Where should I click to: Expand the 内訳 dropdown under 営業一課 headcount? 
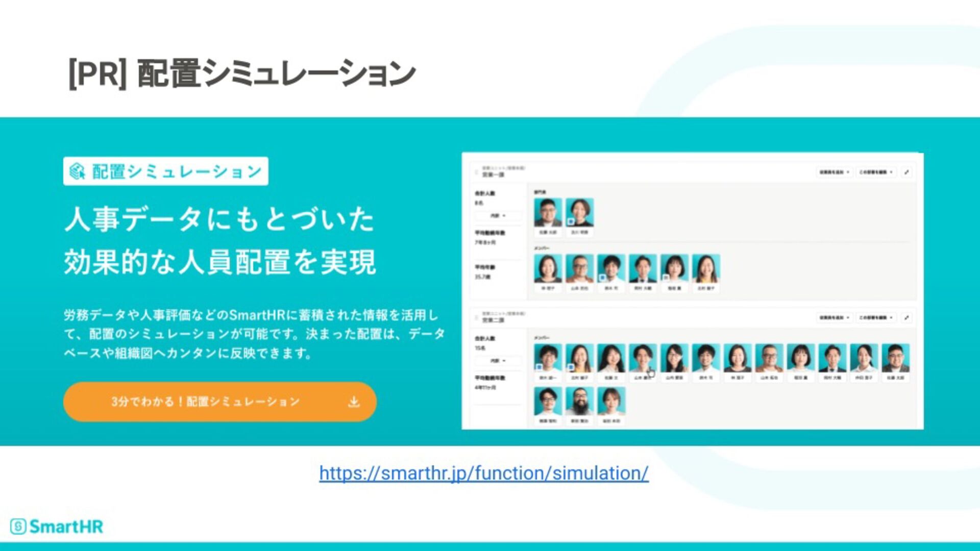[498, 216]
